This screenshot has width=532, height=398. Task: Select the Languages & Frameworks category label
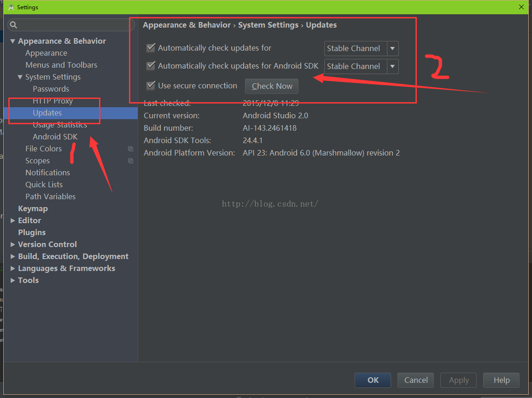pos(66,269)
